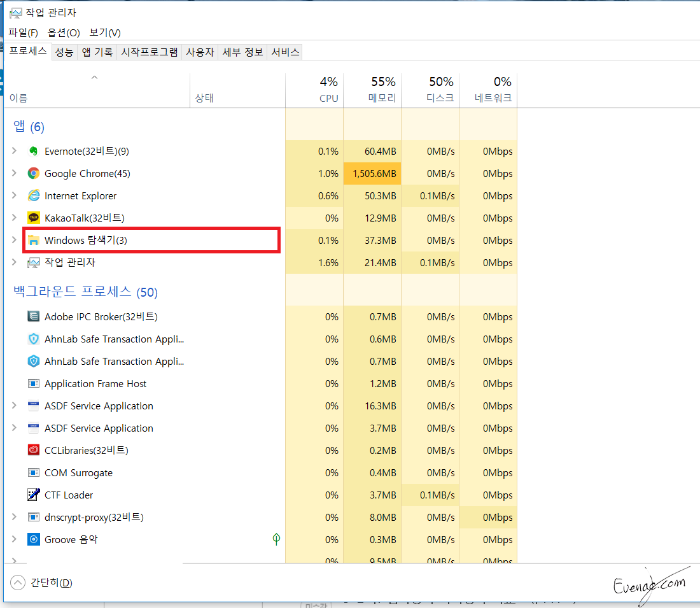700x608 pixels.
Task: Click the CCLibraries red icon
Action: point(34,450)
